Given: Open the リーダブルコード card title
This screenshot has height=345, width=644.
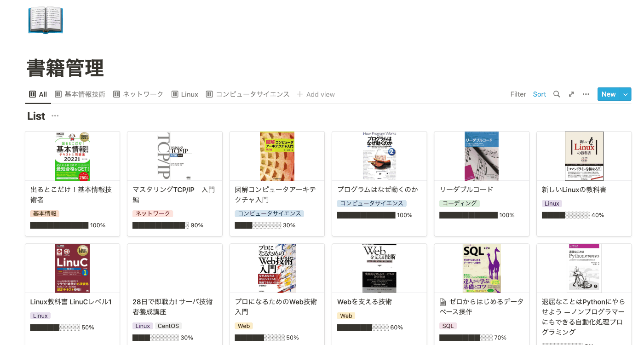Looking at the screenshot, I should click(x=466, y=190).
